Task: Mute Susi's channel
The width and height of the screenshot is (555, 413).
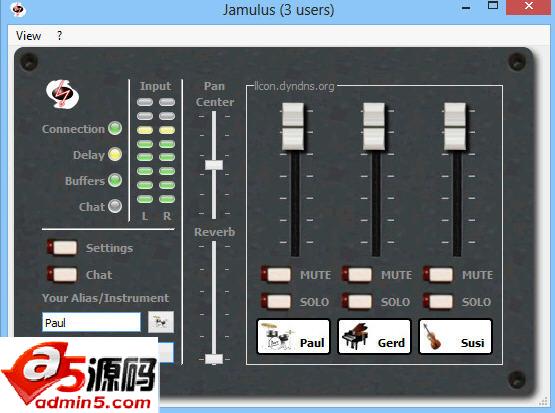Action: coord(438,275)
